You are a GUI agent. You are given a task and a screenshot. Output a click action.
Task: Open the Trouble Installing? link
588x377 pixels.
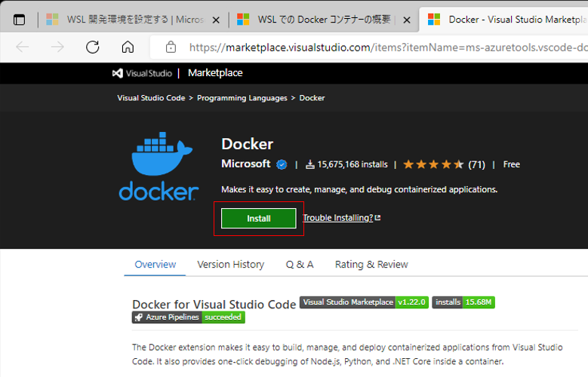[338, 218]
